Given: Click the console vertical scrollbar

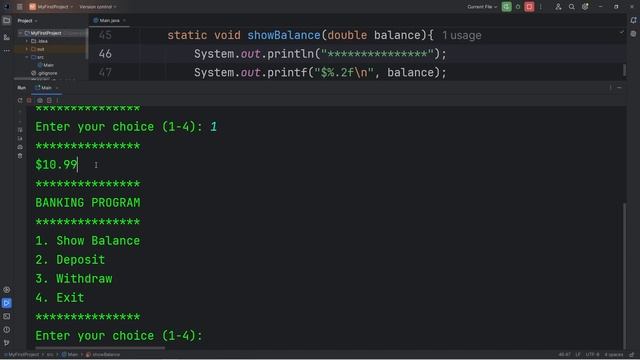Looking at the screenshot, I should [x=624, y=276].
